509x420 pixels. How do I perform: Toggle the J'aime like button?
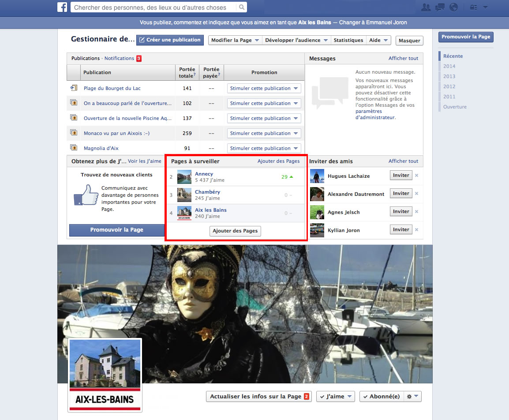coord(336,397)
